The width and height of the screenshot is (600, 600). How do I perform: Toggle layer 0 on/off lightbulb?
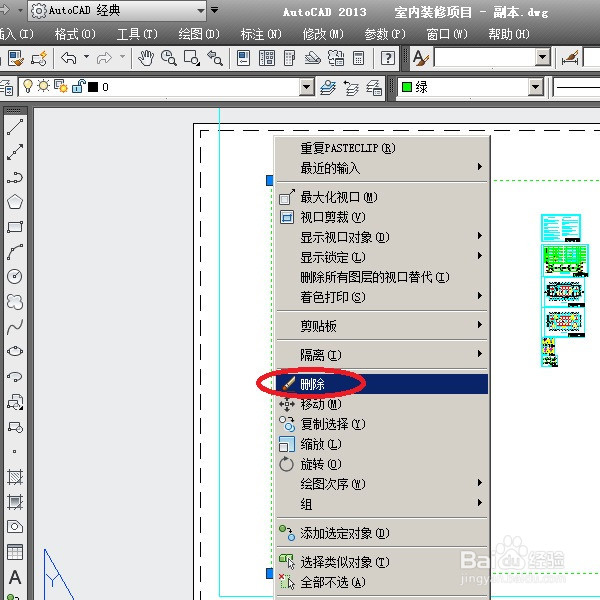point(28,86)
